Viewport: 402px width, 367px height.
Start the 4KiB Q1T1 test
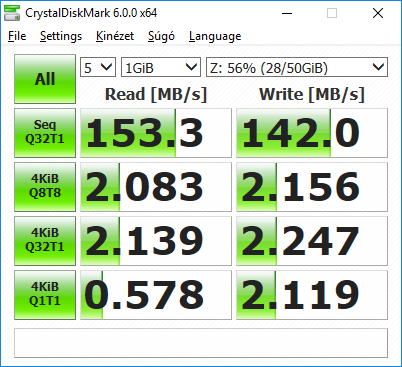coord(45,295)
